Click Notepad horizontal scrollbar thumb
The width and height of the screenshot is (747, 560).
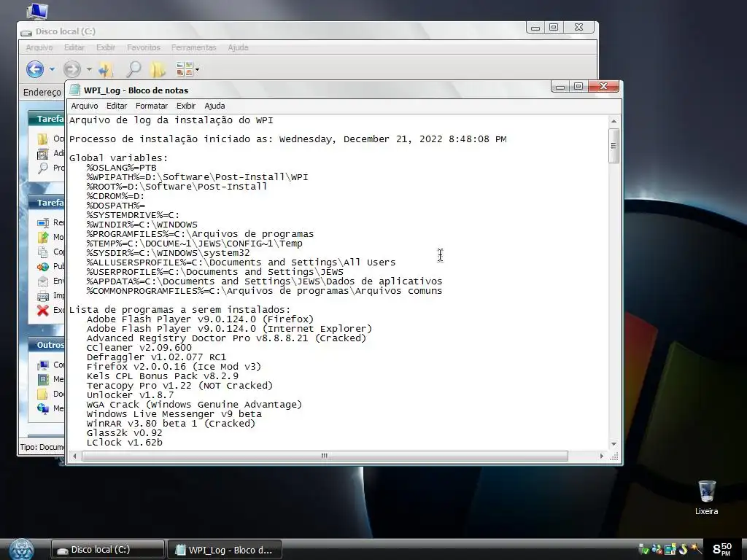coord(325,456)
